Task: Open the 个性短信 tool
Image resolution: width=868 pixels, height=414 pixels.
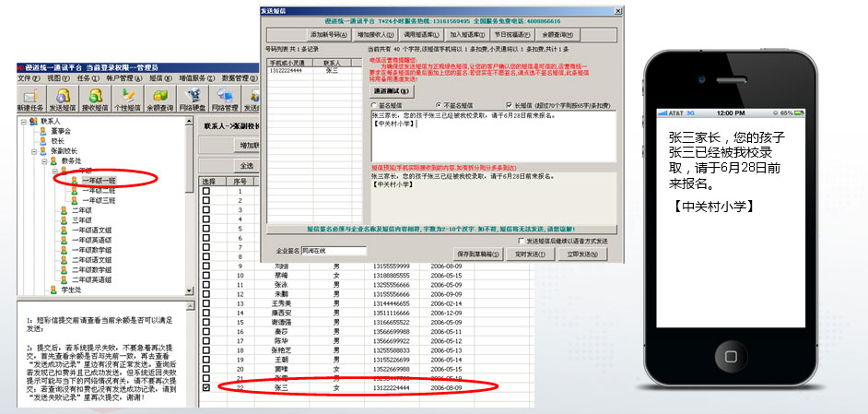Action: pos(129,100)
